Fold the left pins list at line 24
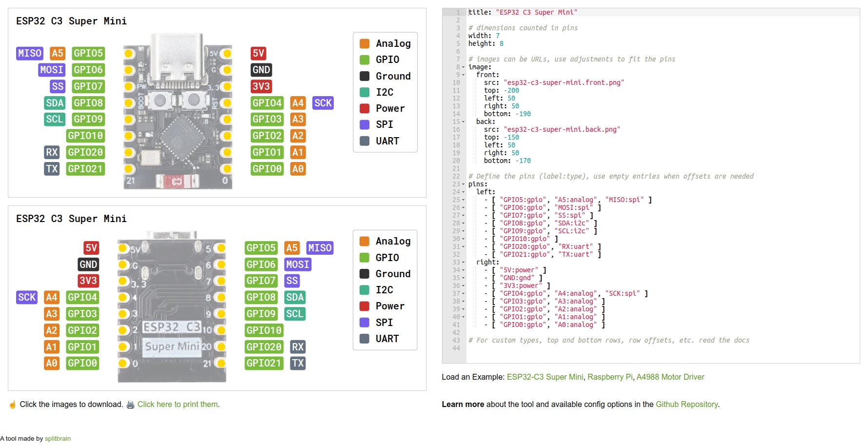 coord(463,192)
